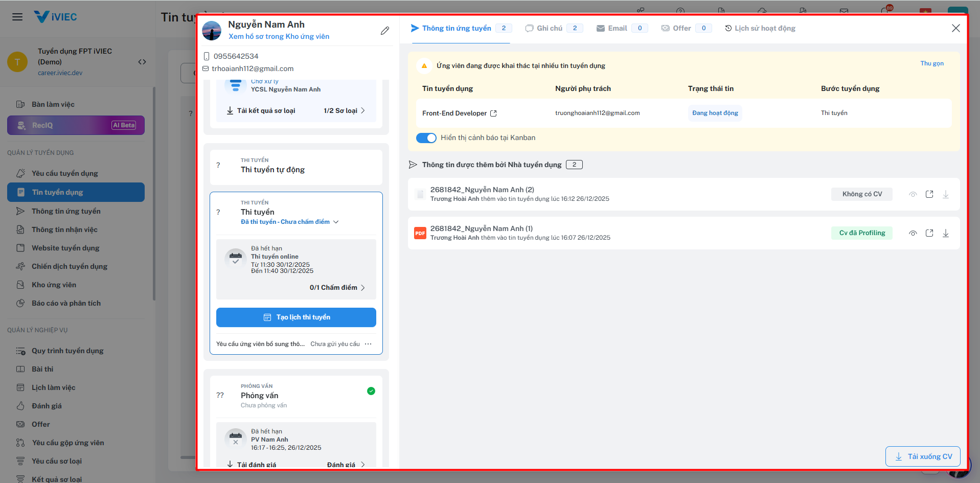Open the hamburger menu beside the iVIEC logo
Image resolution: width=980 pixels, height=483 pixels.
click(x=17, y=17)
